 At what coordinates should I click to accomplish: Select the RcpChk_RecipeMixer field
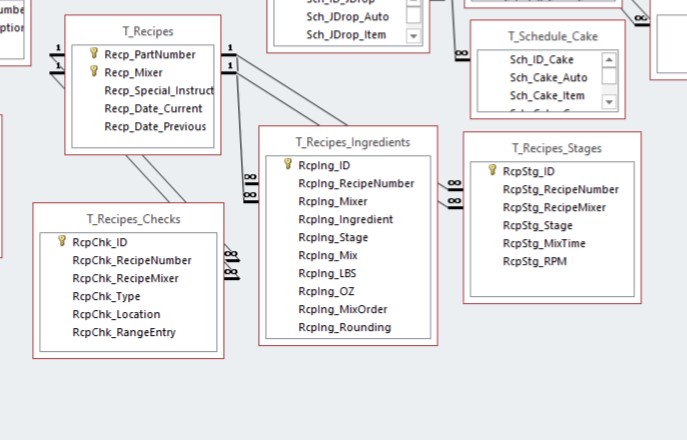click(x=125, y=278)
